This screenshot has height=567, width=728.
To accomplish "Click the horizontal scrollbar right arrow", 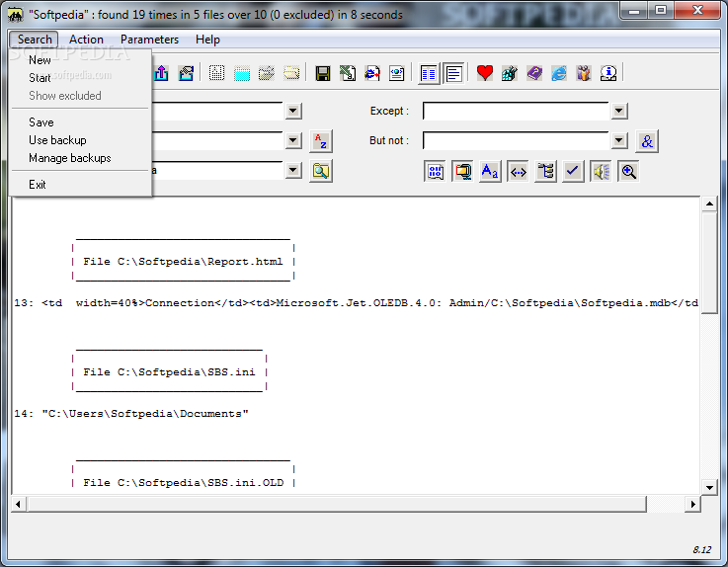I will point(692,505).
